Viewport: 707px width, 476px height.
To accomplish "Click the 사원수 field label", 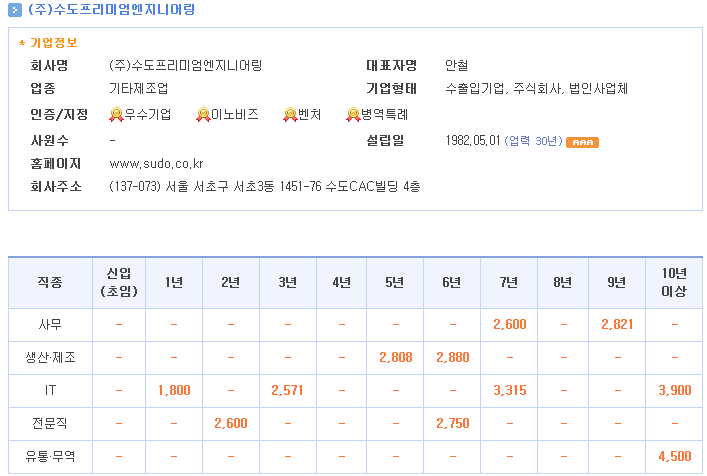I will (x=49, y=141).
